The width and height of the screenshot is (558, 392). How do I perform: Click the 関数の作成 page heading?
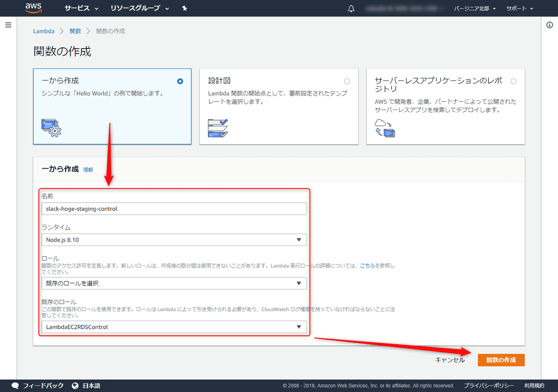pos(62,51)
